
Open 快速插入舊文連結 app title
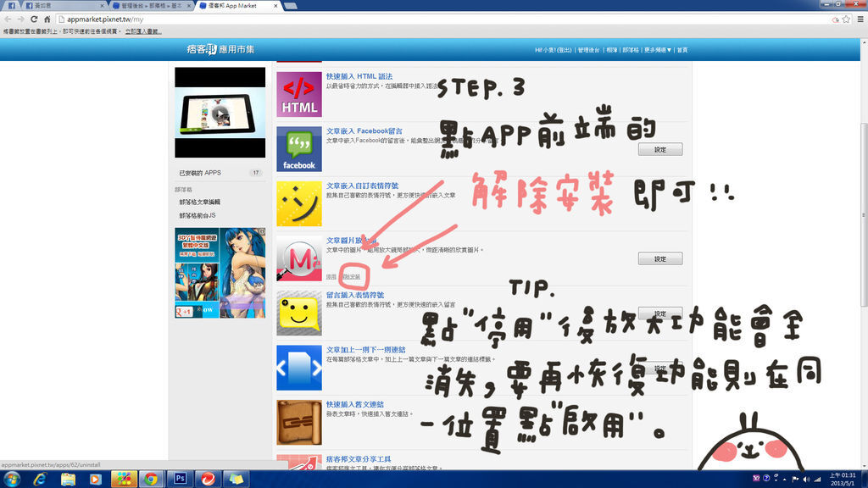(355, 404)
